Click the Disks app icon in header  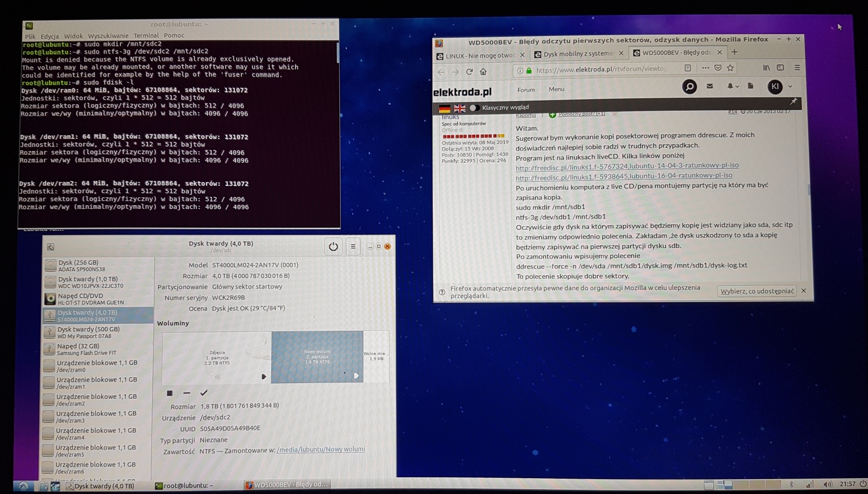pyautogui.click(x=50, y=247)
